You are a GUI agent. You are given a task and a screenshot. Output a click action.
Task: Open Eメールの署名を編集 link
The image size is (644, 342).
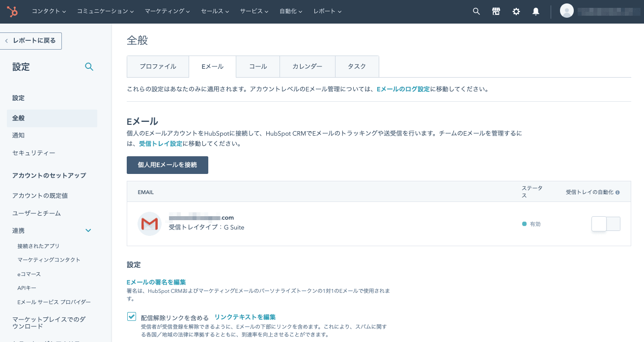[x=156, y=282]
